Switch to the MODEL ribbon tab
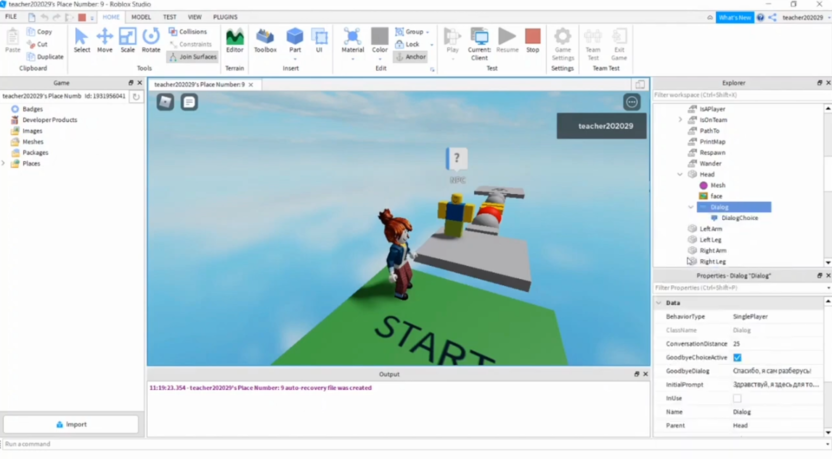 coord(141,17)
